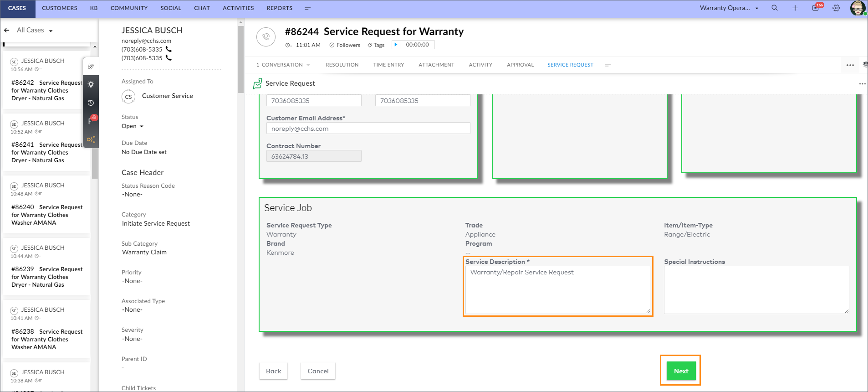Click the orange workflow nodes icon
The width and height of the screenshot is (868, 392).
click(91, 139)
